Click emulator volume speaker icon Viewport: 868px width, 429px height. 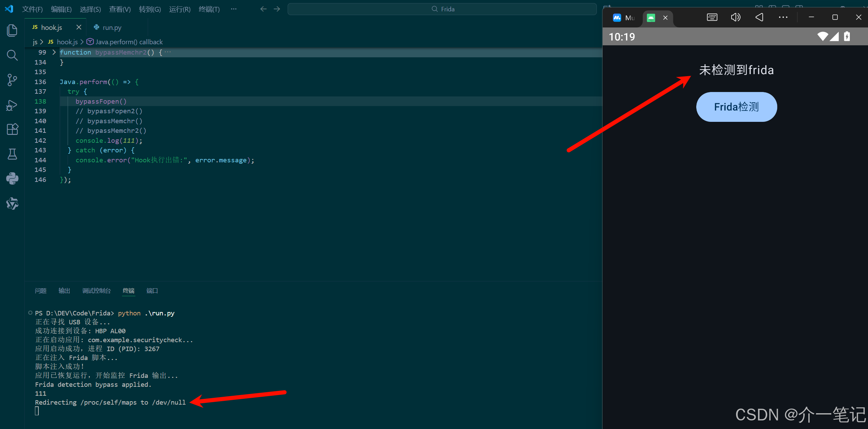point(735,17)
